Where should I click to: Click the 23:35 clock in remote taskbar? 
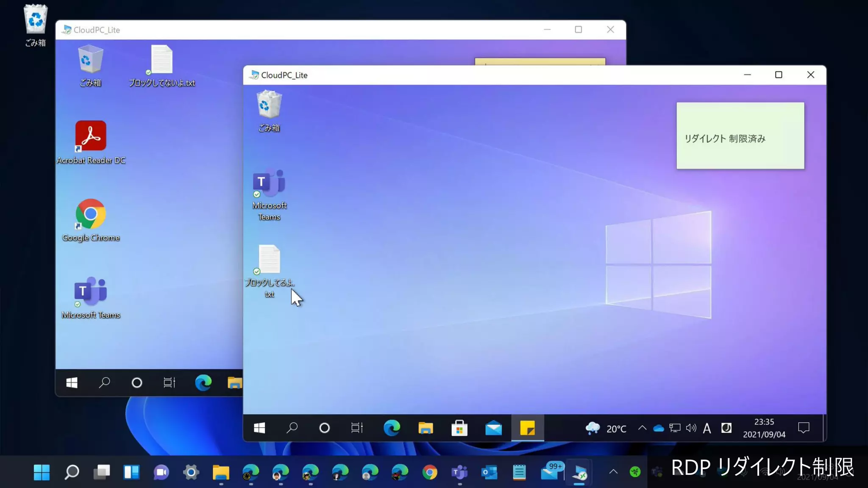click(764, 428)
